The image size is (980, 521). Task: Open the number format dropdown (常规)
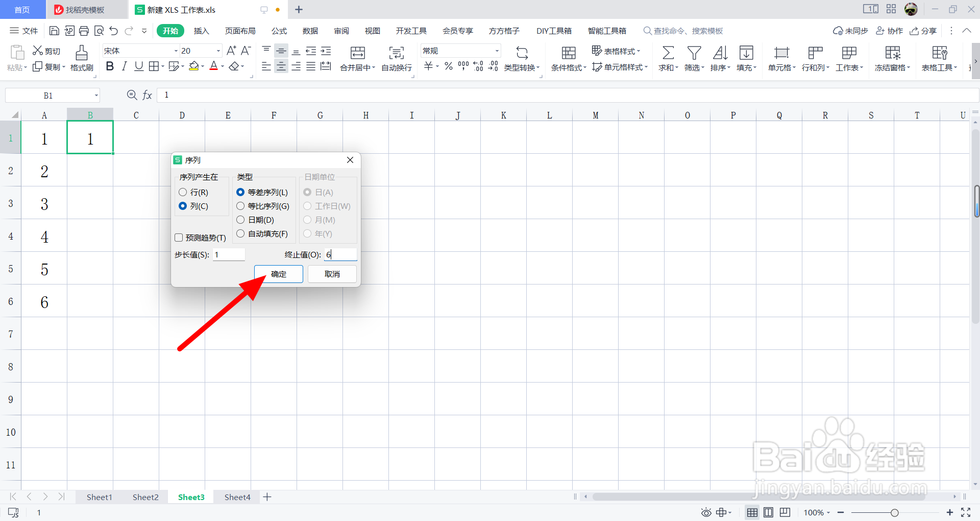tap(497, 51)
